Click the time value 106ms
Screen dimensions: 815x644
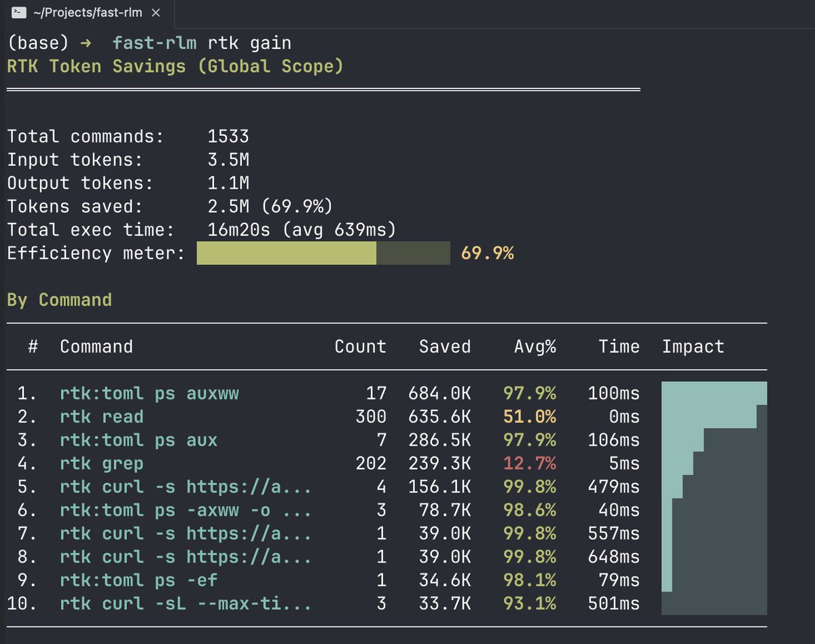tap(614, 440)
